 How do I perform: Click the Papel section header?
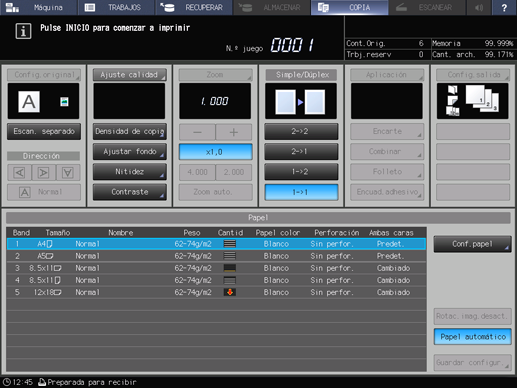(258, 218)
